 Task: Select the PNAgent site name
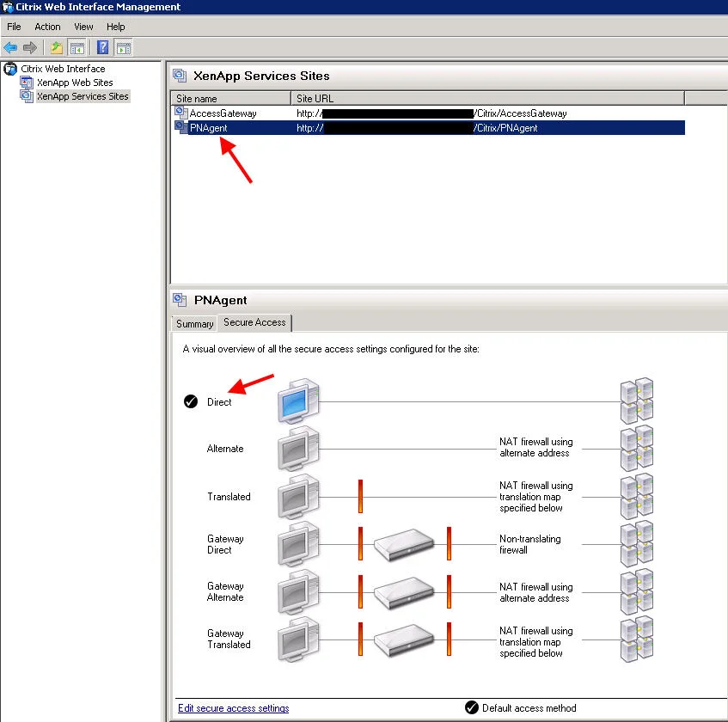tap(209, 128)
